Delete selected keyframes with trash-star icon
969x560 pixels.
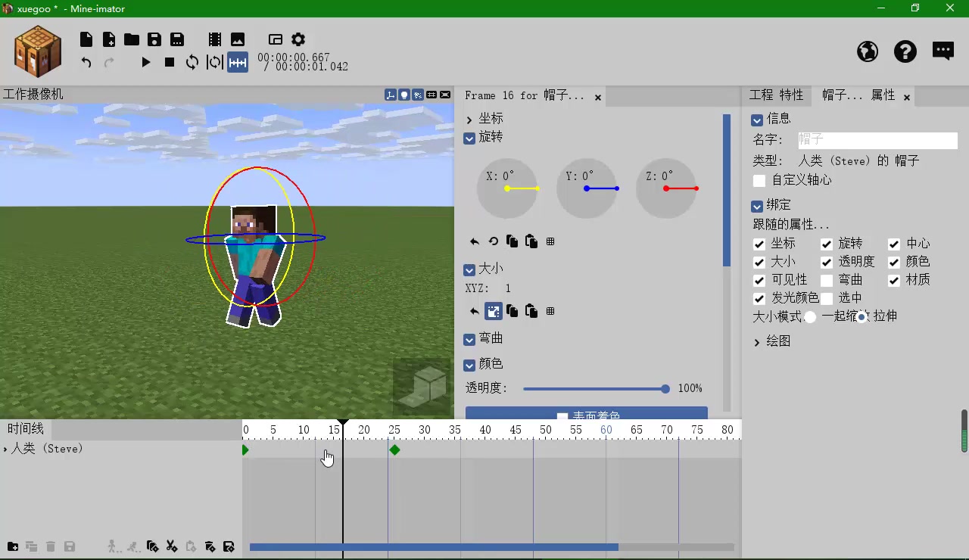pyautogui.click(x=210, y=546)
